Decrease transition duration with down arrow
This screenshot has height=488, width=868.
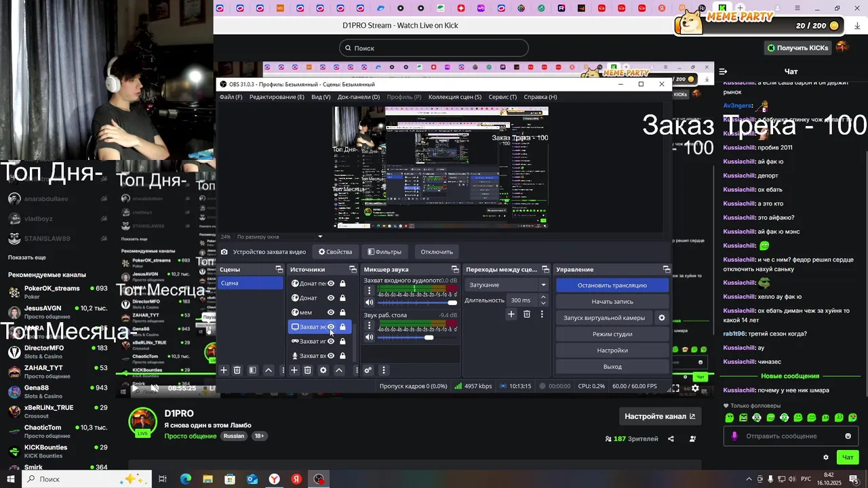tap(542, 303)
